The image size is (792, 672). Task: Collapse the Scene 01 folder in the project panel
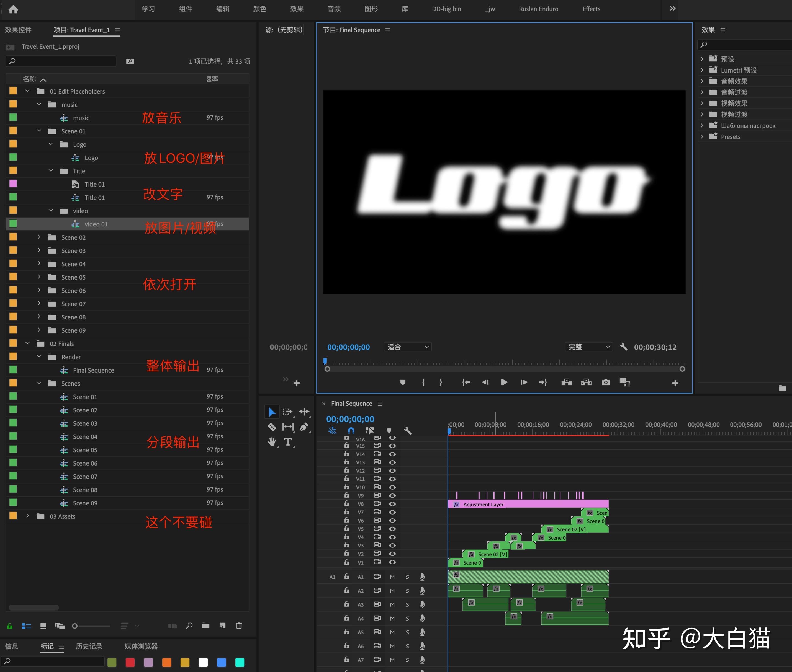point(38,131)
